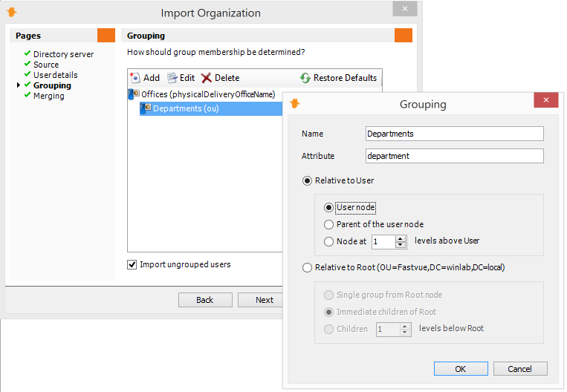The width and height of the screenshot is (567, 392).
Task: Click Cancel in the Grouping dialog
Action: (x=520, y=369)
